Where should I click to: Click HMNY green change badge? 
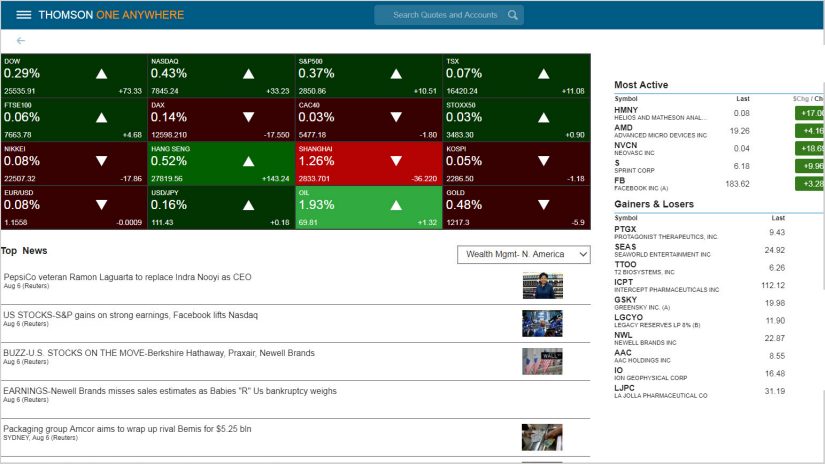click(x=810, y=113)
